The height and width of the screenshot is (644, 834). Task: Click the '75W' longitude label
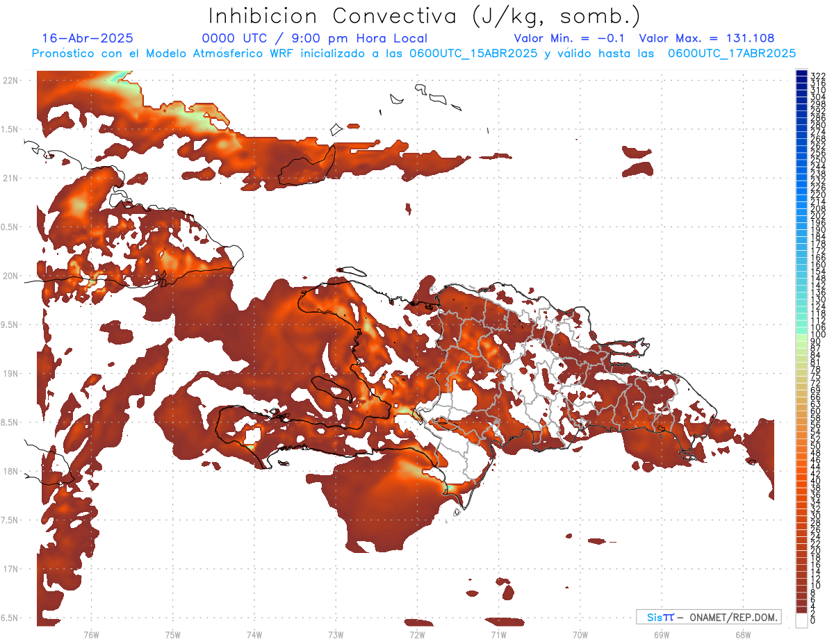coord(173,634)
